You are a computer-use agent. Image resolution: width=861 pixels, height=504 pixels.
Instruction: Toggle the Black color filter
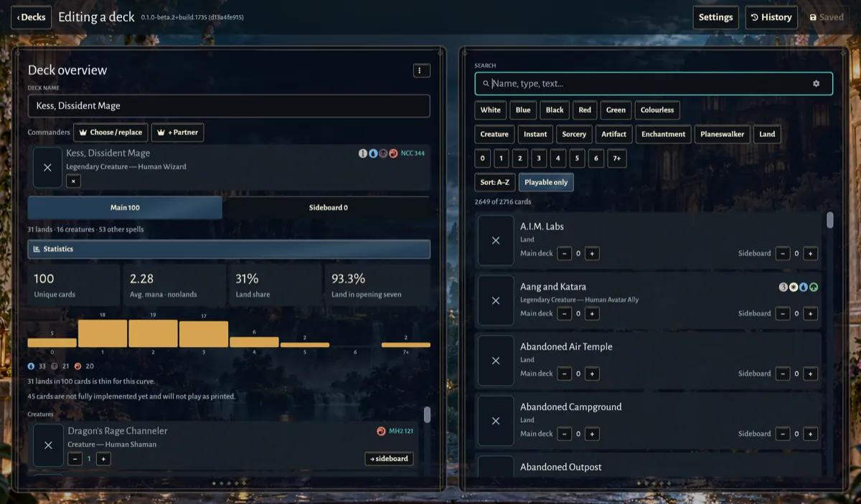point(555,110)
